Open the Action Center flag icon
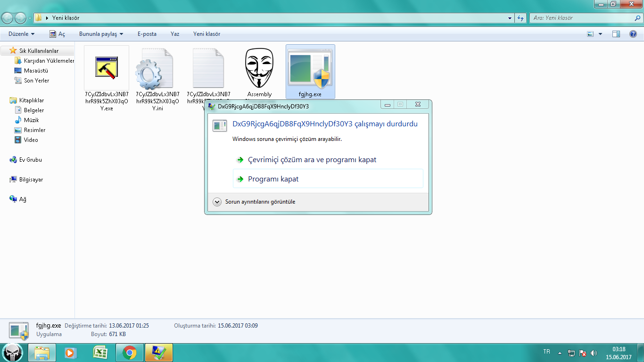This screenshot has width=644, height=362. (x=583, y=353)
